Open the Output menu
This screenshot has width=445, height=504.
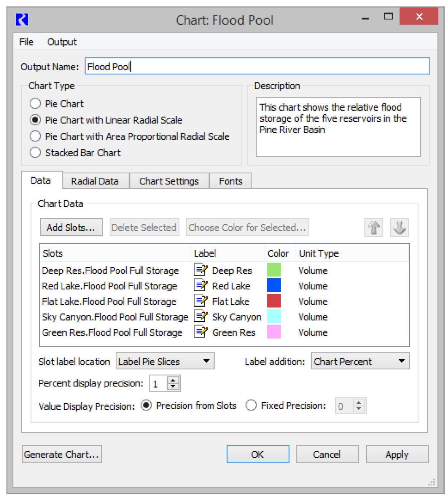coord(62,42)
